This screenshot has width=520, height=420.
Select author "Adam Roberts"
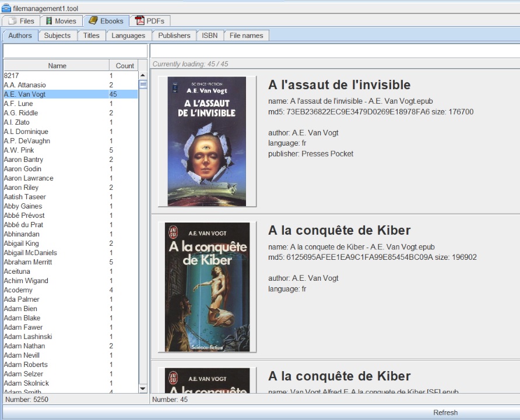[71, 364]
